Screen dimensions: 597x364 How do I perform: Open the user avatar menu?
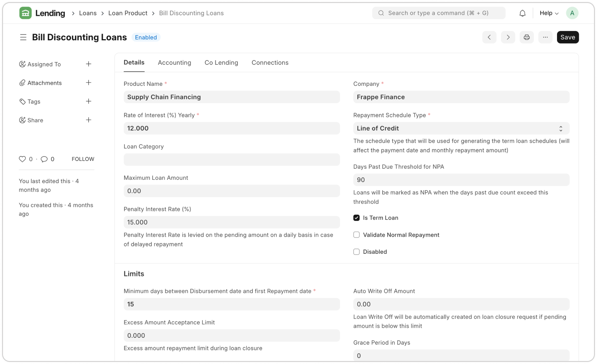coord(572,13)
